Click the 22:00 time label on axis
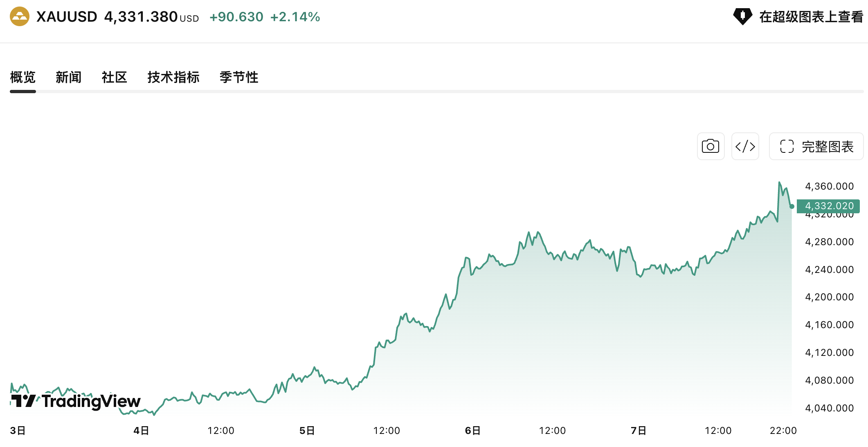868x447 pixels. [x=783, y=431]
